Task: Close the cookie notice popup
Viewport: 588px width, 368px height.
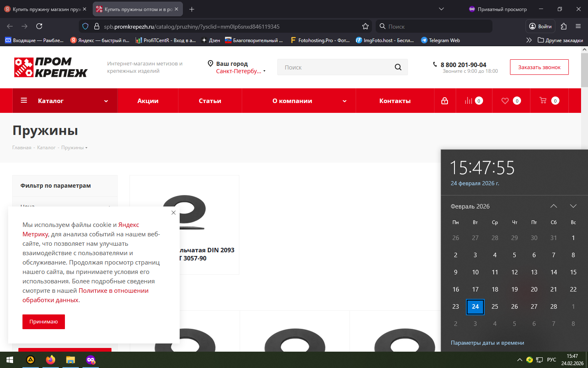Action: click(x=174, y=213)
